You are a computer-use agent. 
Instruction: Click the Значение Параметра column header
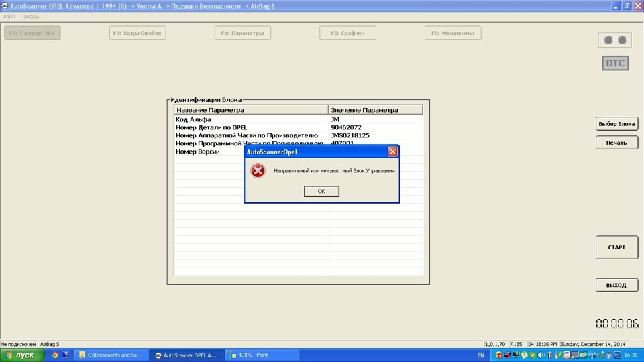click(376, 110)
